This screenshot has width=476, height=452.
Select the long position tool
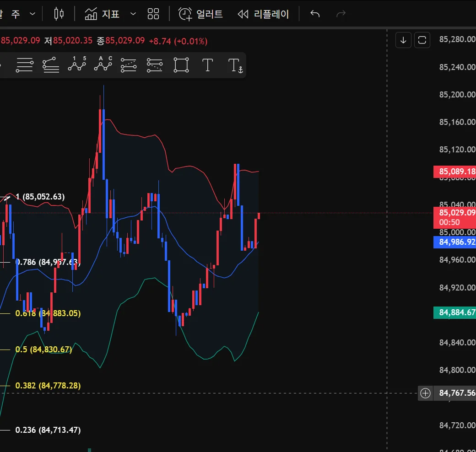click(129, 65)
